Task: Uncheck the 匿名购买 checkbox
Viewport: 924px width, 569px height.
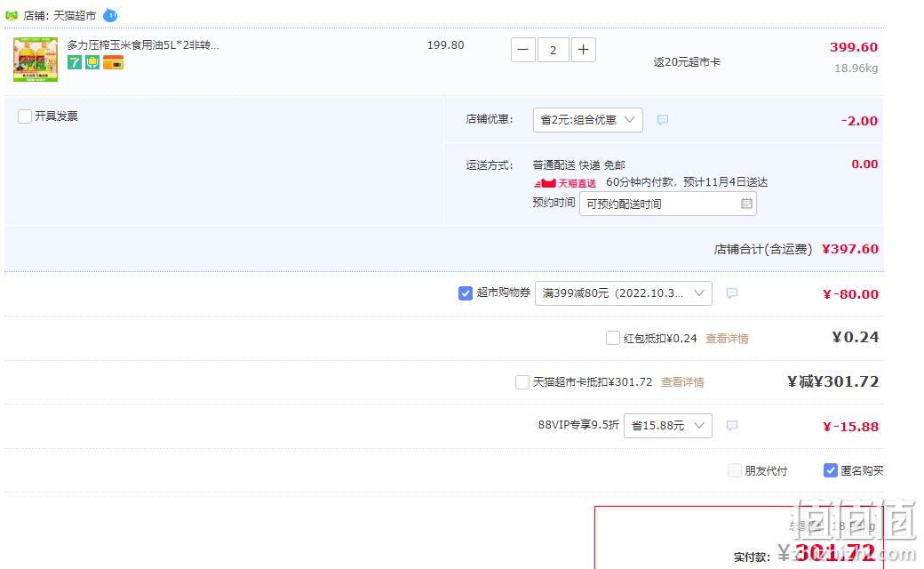Action: [831, 470]
